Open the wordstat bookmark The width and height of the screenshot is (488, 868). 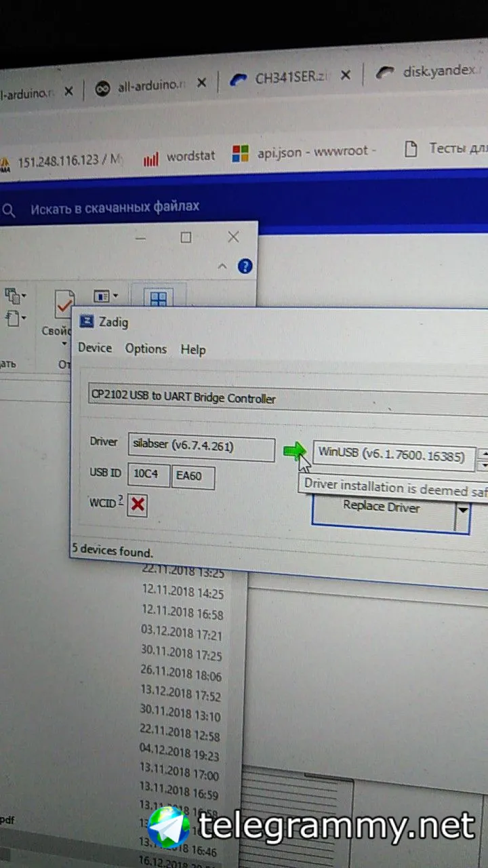coord(179,158)
